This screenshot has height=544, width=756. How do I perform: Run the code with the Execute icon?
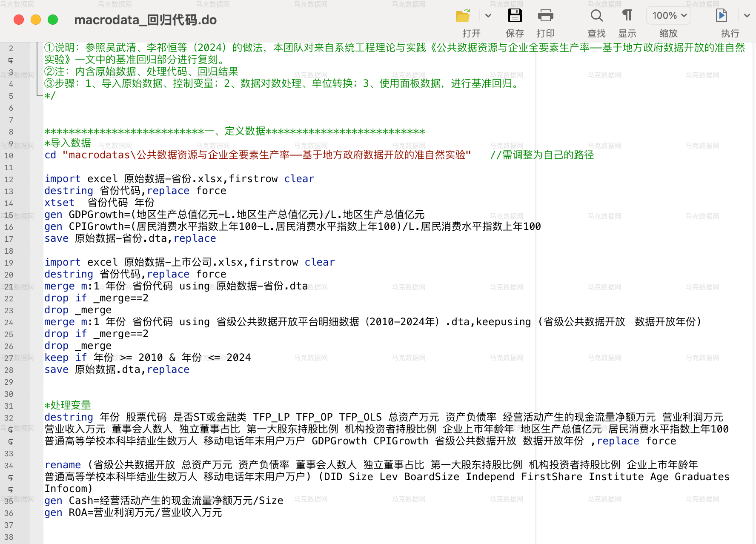click(x=721, y=16)
